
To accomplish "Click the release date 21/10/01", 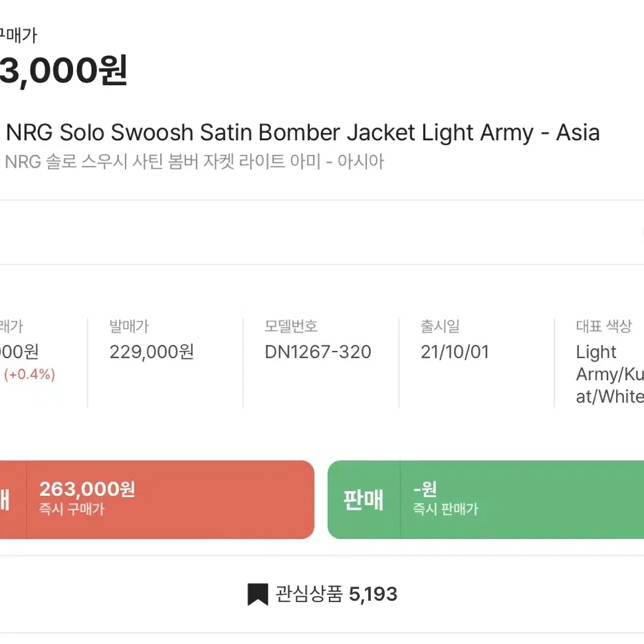I will [x=455, y=352].
